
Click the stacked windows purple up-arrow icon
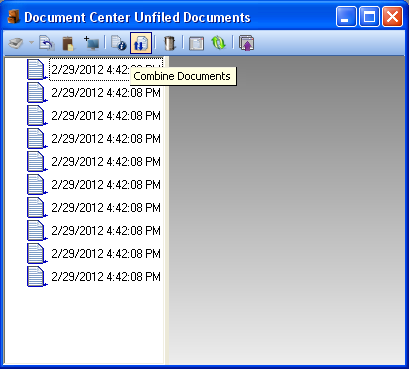pyautogui.click(x=246, y=43)
